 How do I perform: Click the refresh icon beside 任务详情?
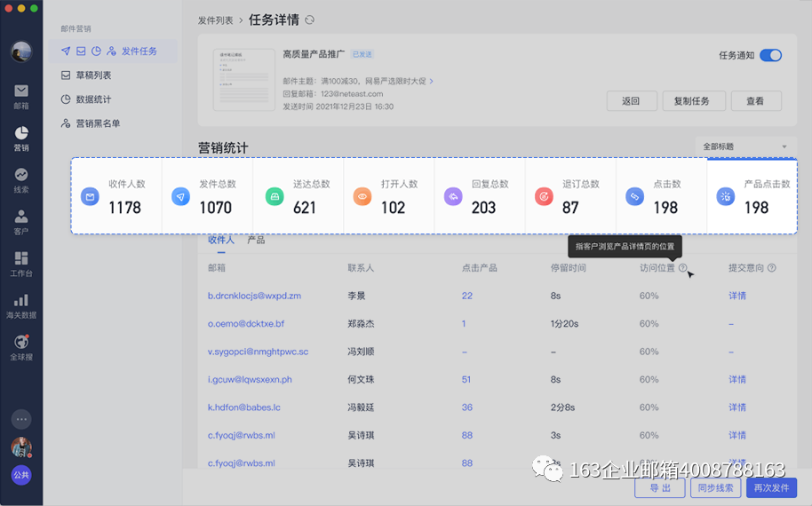click(310, 20)
